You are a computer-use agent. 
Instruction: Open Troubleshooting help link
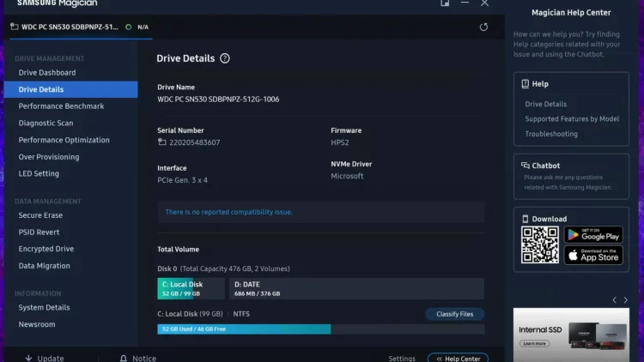tap(551, 134)
